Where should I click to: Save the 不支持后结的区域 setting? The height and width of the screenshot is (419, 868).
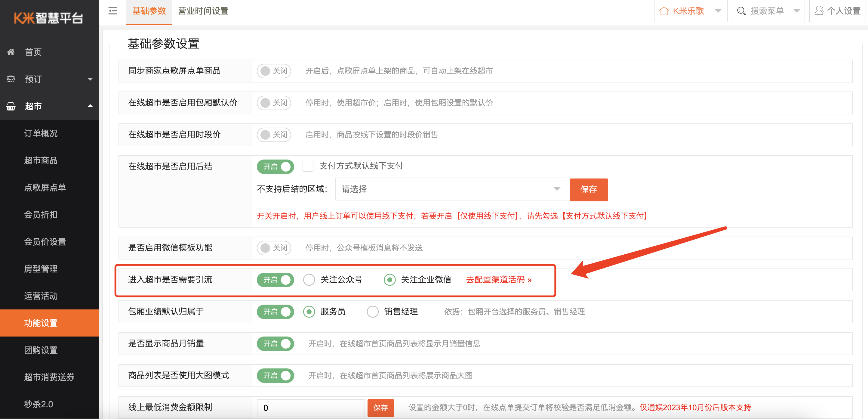588,190
